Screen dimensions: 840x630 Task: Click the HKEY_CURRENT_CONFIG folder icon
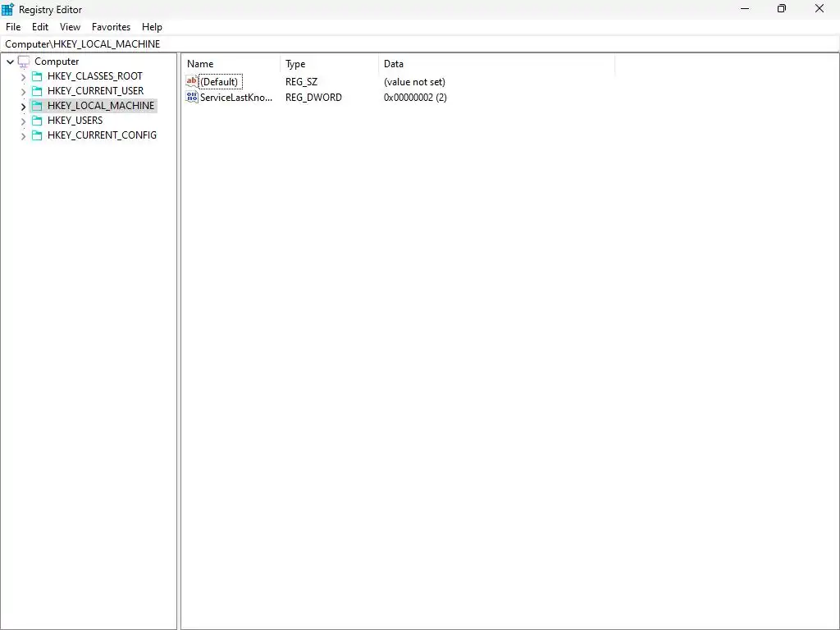pos(37,135)
